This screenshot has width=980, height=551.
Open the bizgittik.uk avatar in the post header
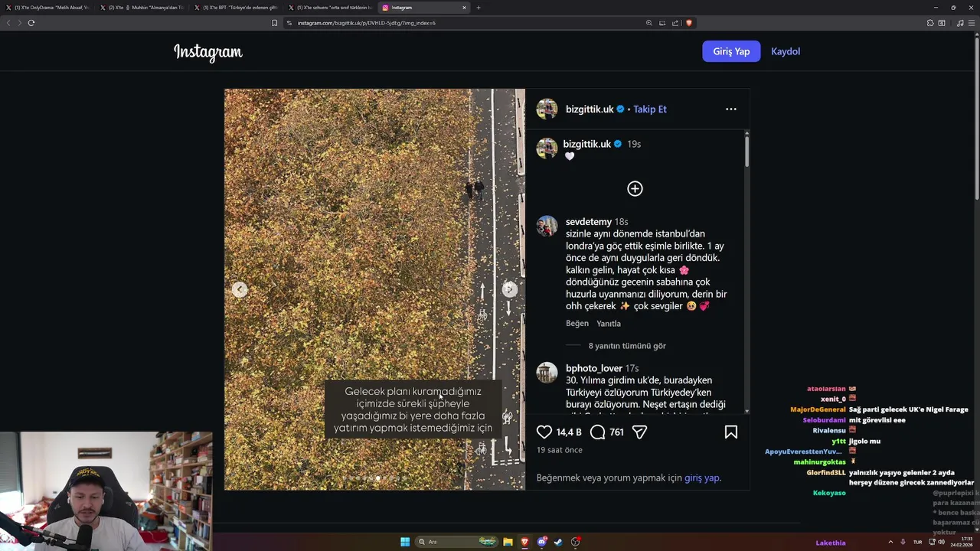pos(547,109)
